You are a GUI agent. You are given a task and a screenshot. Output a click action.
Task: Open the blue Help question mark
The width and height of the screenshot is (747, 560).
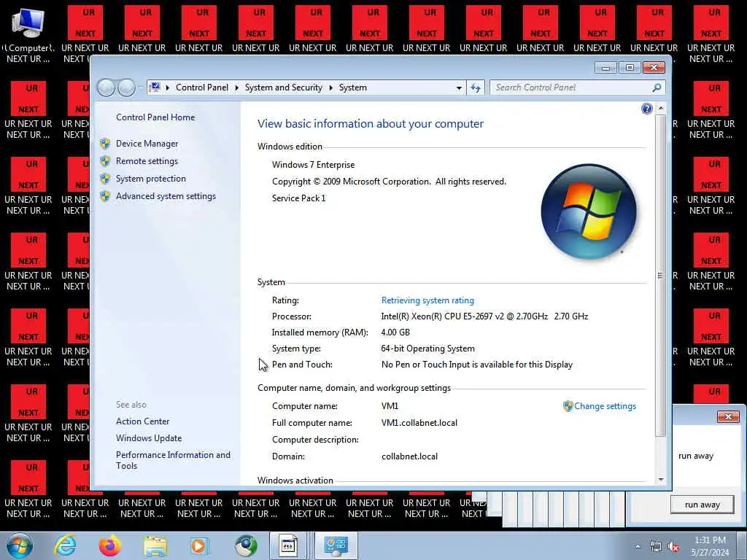646,109
